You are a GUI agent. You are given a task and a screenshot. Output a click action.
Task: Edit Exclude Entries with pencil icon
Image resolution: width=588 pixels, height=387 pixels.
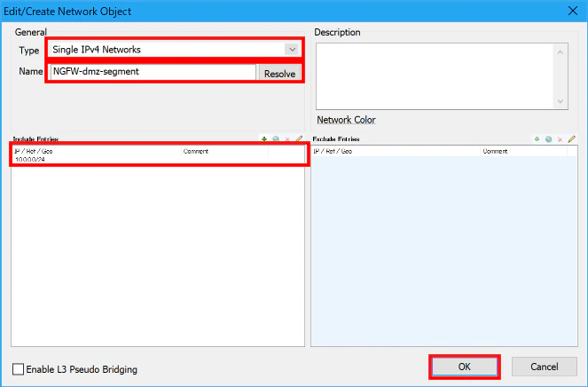point(571,139)
